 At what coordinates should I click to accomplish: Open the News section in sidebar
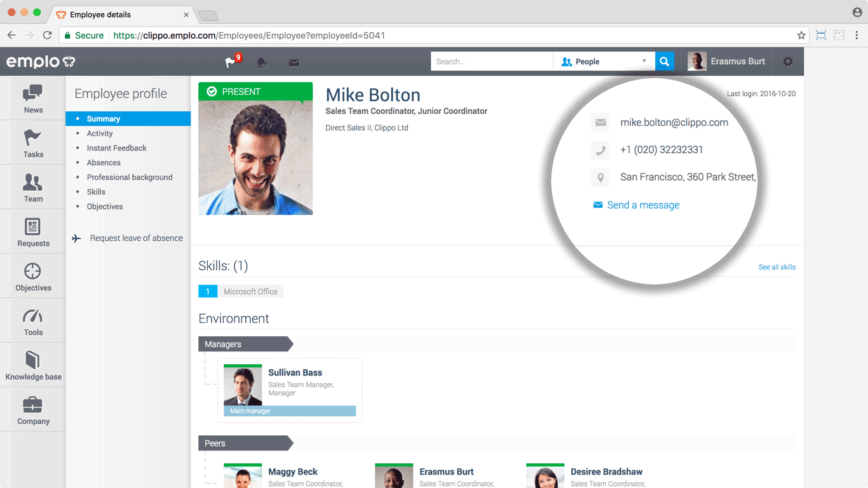[33, 98]
